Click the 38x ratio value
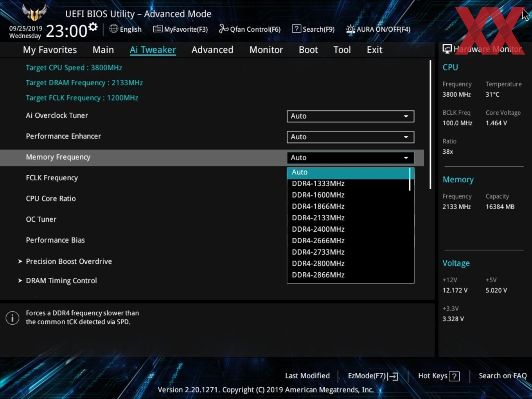Image resolution: width=532 pixels, height=399 pixels. point(448,151)
